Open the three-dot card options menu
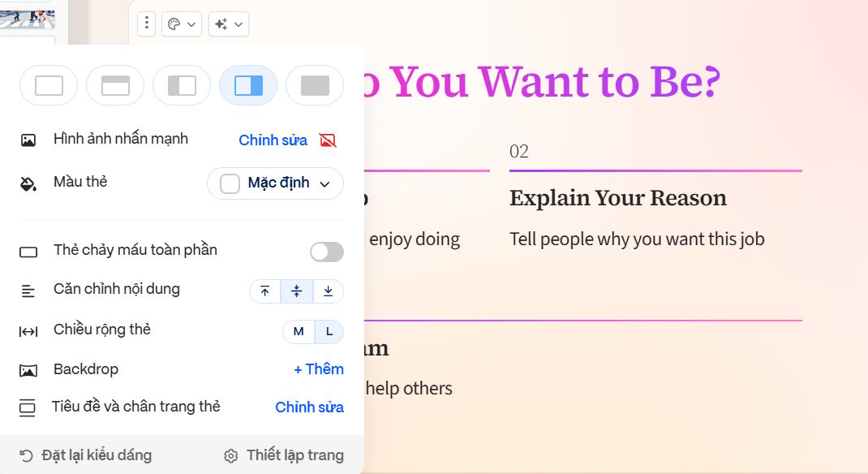The width and height of the screenshot is (868, 474). [x=146, y=24]
